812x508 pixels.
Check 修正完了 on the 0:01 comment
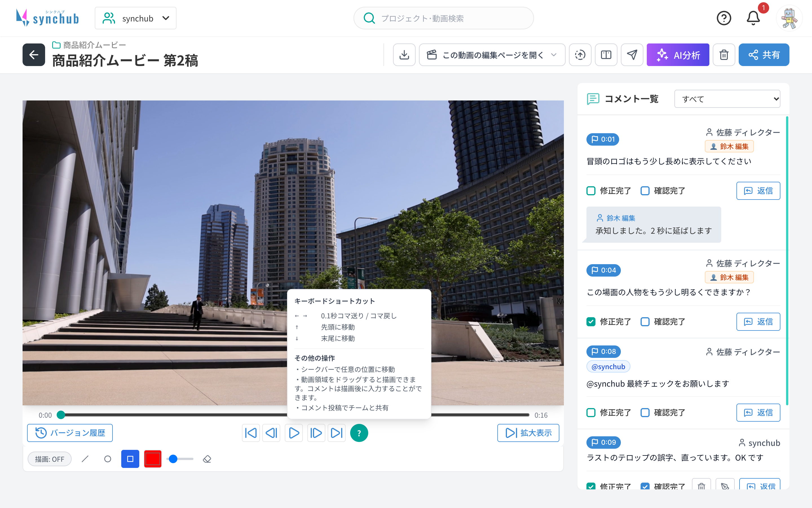[x=591, y=190]
